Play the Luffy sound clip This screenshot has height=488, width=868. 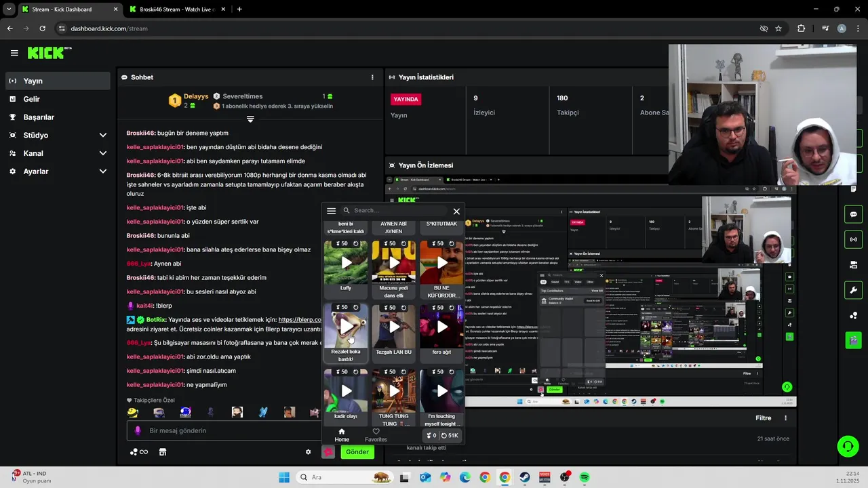(346, 262)
